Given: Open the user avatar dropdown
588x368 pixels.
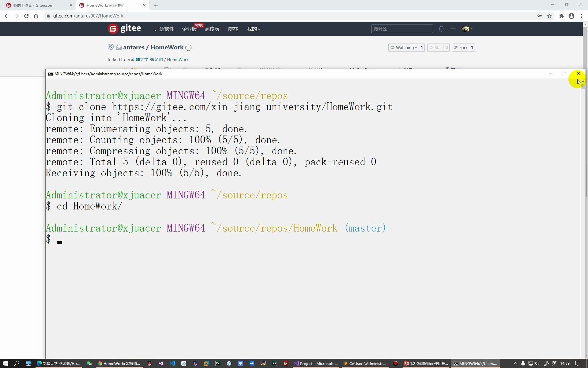Looking at the screenshot, I should pos(467,29).
